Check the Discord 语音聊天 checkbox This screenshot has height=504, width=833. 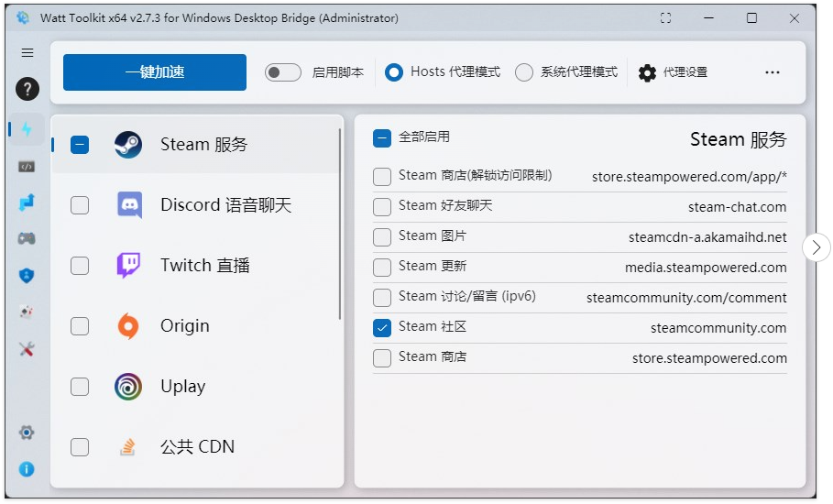[80, 205]
